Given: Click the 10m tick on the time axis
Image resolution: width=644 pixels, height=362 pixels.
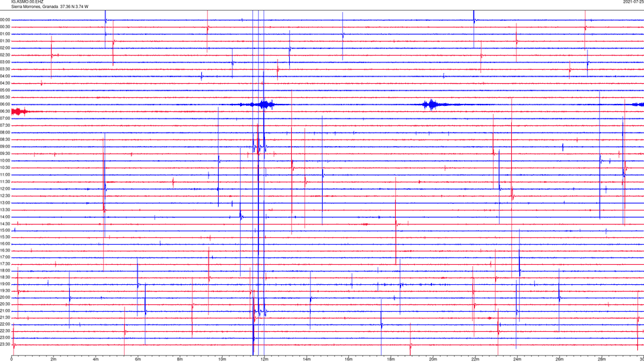Looking at the screenshot, I should (x=222, y=359).
